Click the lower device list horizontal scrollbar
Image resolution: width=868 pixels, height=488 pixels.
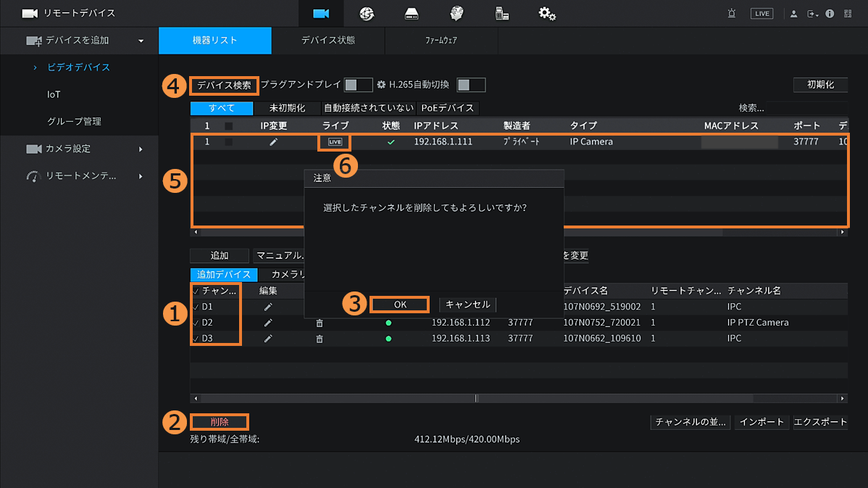(518, 398)
